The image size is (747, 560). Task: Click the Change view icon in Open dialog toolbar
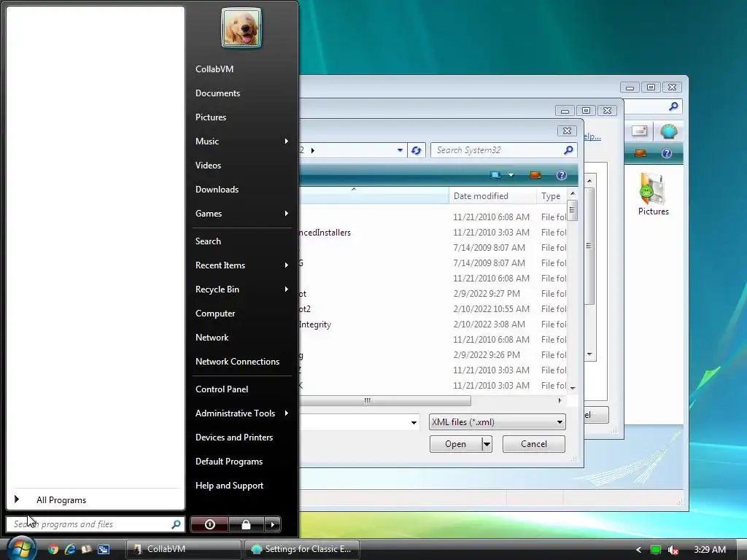(x=495, y=175)
